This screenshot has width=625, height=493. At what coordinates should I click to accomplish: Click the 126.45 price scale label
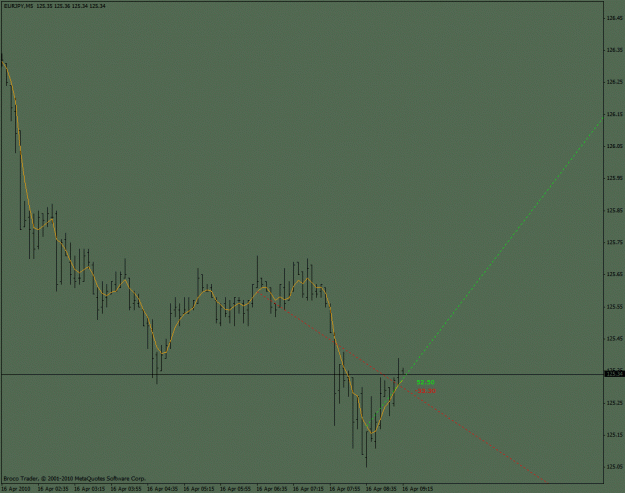pos(614,18)
